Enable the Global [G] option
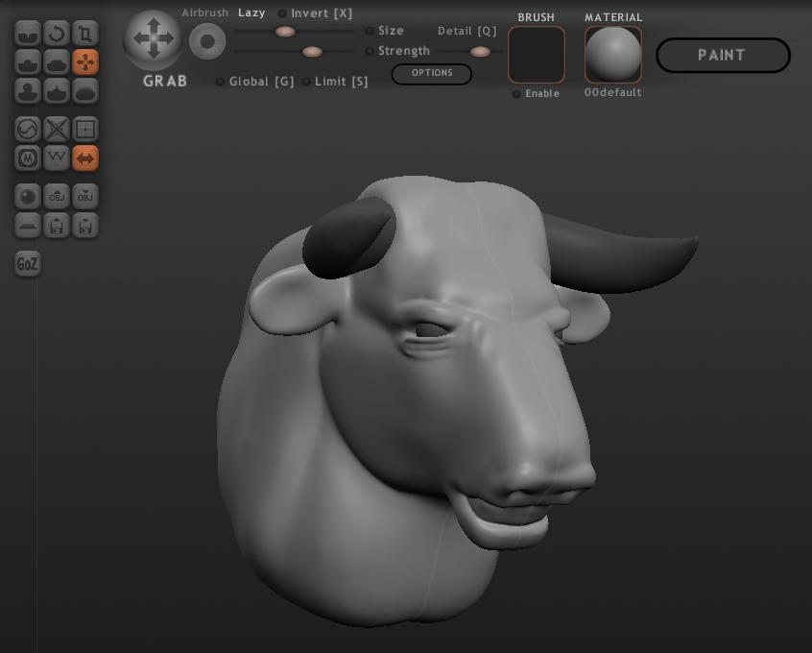The height and width of the screenshot is (653, 812). pyautogui.click(x=221, y=82)
